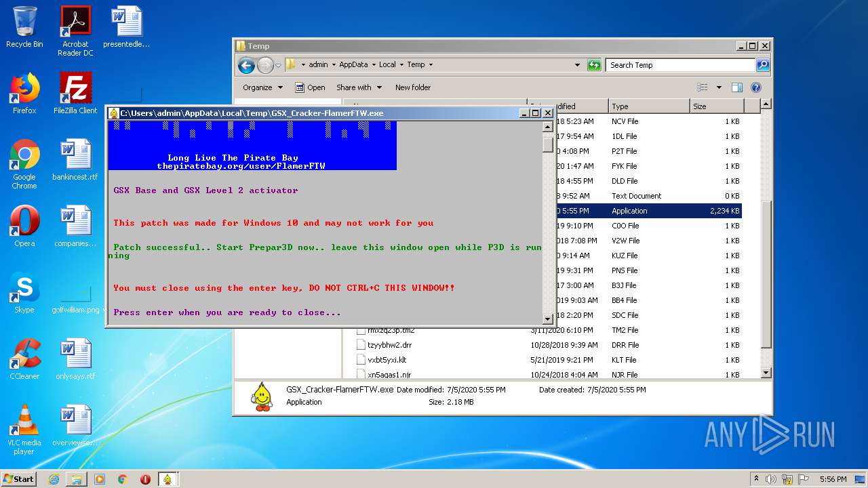The width and height of the screenshot is (868, 488).
Task: Select the companies Word document icon
Action: 75,227
